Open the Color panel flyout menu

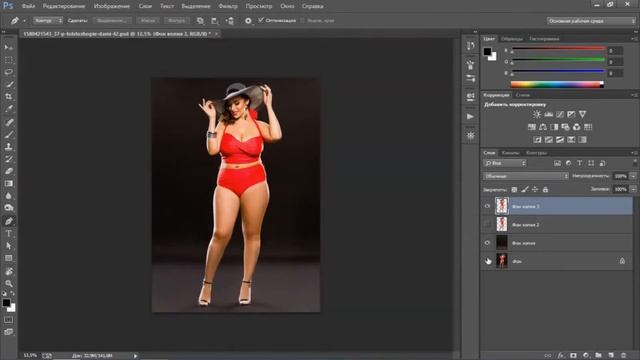pos(634,39)
